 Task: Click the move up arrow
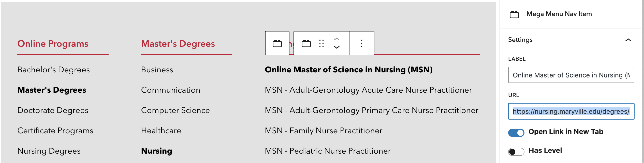337,39
